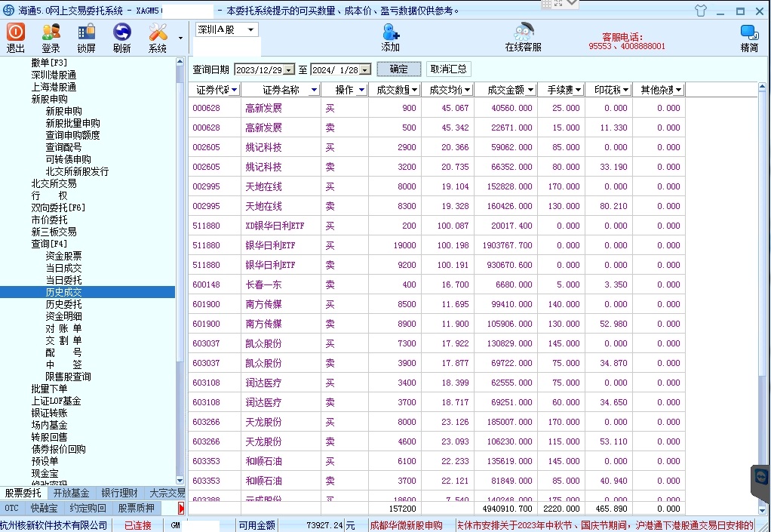Open 操作 column filter arrow
Image resolution: width=771 pixels, height=532 pixels.
(x=362, y=90)
